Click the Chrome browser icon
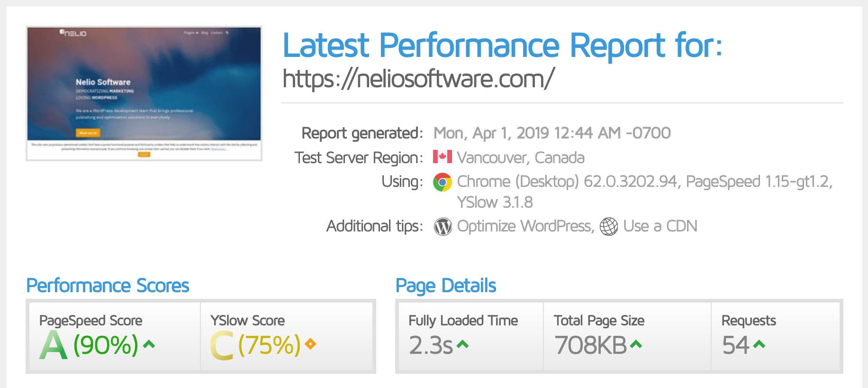Image resolution: width=868 pixels, height=388 pixels. pyautogui.click(x=443, y=182)
